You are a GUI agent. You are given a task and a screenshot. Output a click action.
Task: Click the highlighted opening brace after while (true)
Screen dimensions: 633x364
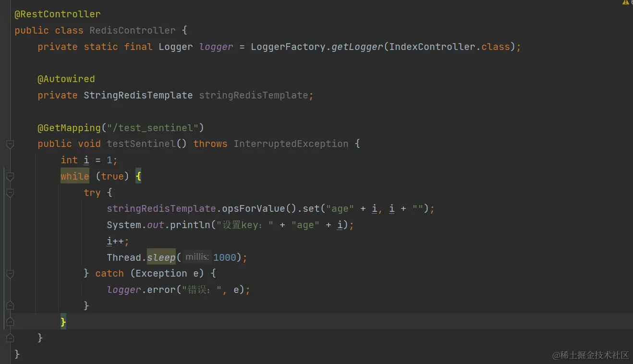(x=138, y=176)
